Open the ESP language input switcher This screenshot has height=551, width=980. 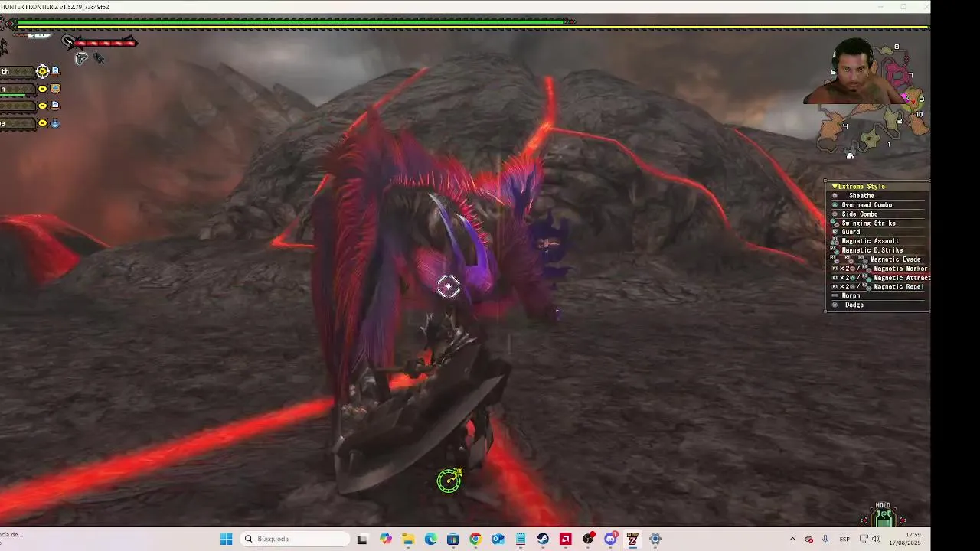(x=844, y=539)
